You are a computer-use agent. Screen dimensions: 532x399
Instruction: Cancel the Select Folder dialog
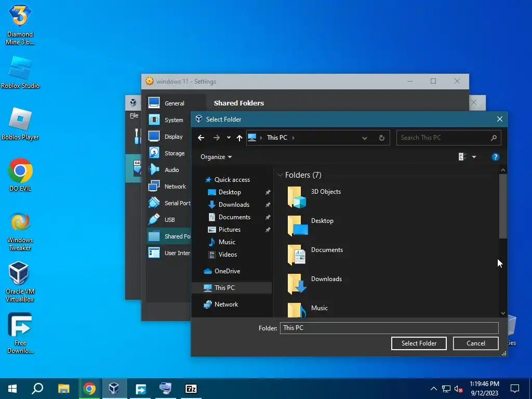click(x=476, y=343)
